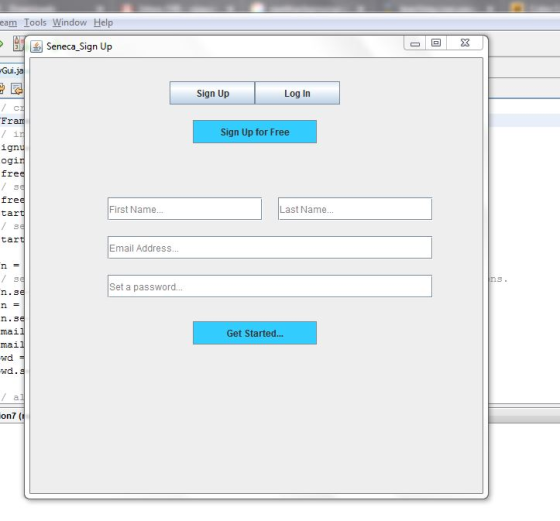Open the Help menu in IDE

(x=103, y=22)
